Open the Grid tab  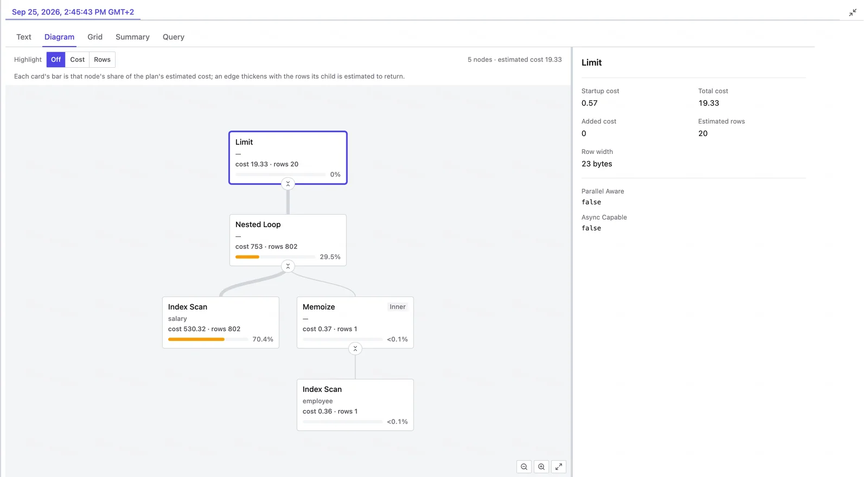coord(95,37)
